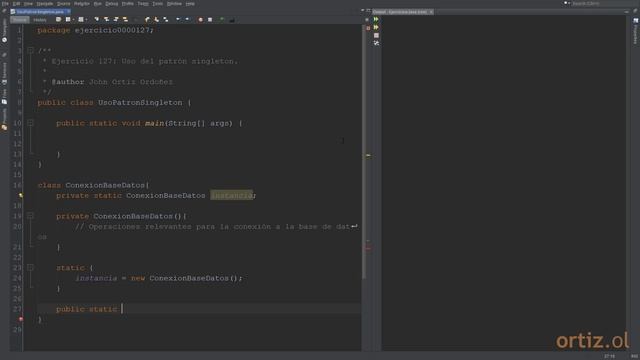
Task: Collapse the Javadoc comment fold at line 3
Action: (30, 50)
